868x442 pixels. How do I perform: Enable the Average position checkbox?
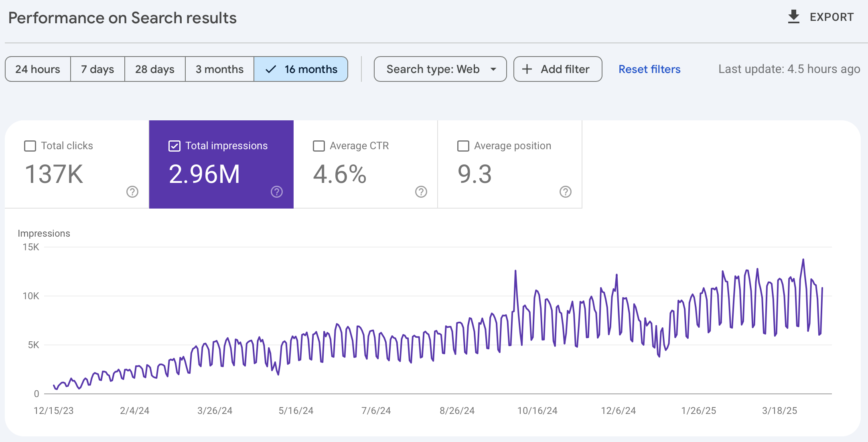[463, 146]
